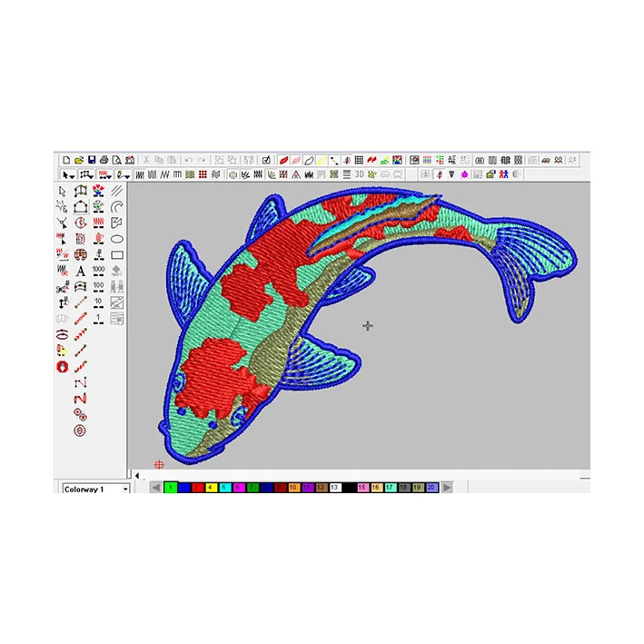644x644 pixels.
Task: Click the green mountain landscape icon
Action: click(x=384, y=160)
